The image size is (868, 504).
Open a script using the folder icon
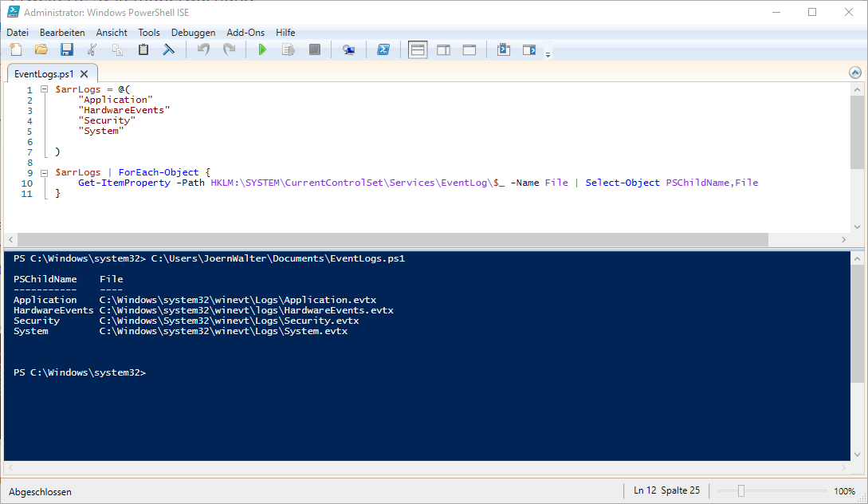41,49
